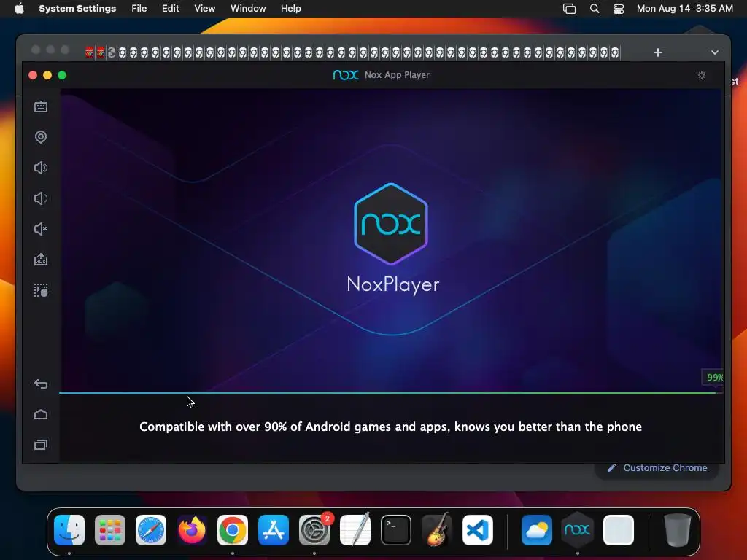Open Visual Studio Code from the Dock
The width and height of the screenshot is (747, 560).
(x=477, y=529)
